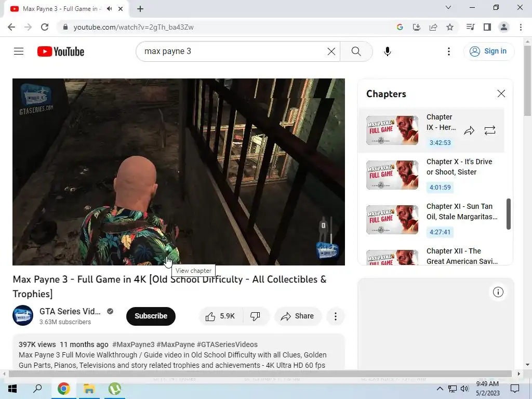Click the video player to pause
The width and height of the screenshot is (532, 399).
[x=179, y=171]
